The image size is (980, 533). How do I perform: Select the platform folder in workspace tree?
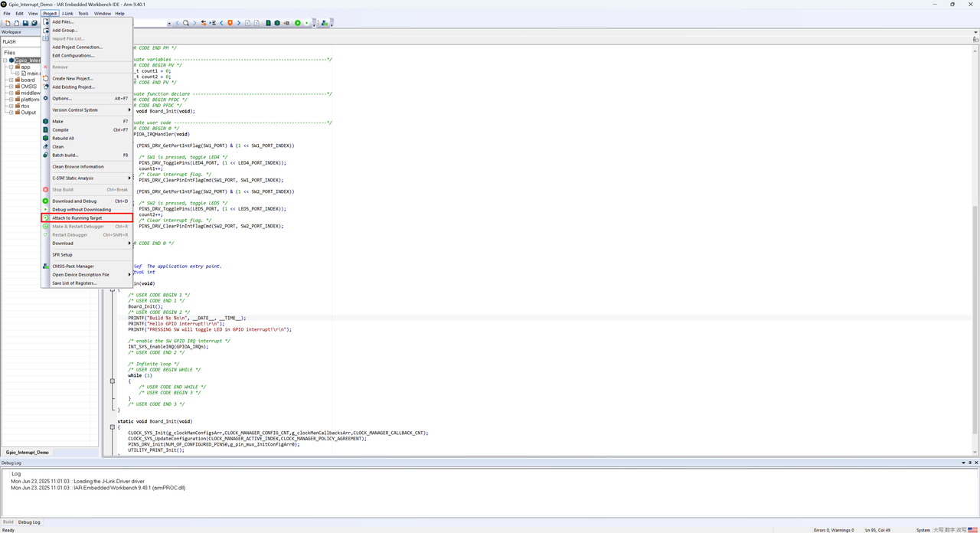pyautogui.click(x=30, y=100)
